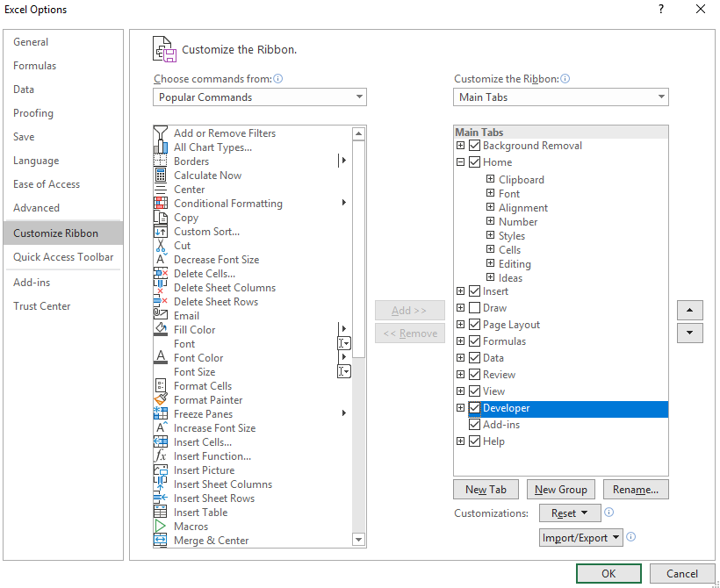Click the Fill Color bucket icon
Screen dimensions: 720x588
(161, 330)
